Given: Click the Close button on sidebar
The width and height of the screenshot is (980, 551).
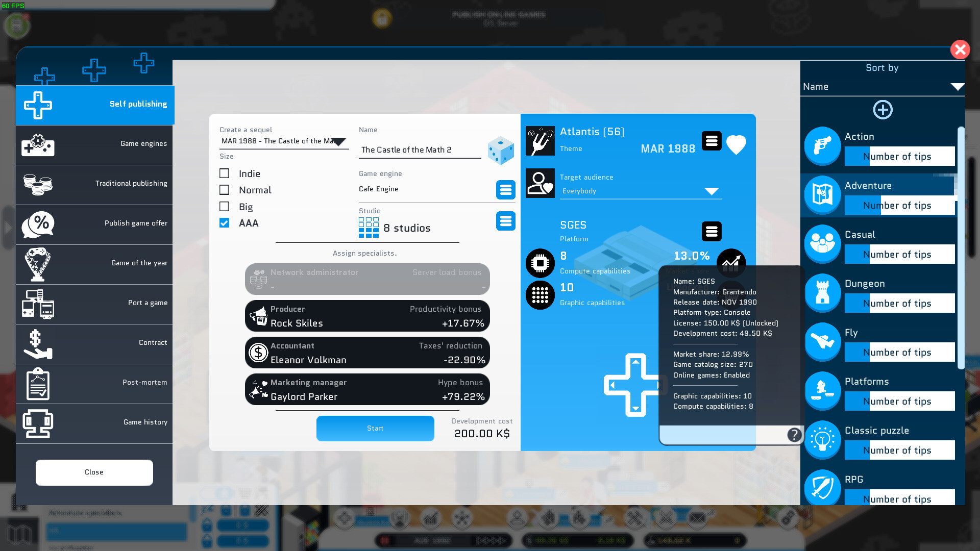Looking at the screenshot, I should [x=94, y=471].
